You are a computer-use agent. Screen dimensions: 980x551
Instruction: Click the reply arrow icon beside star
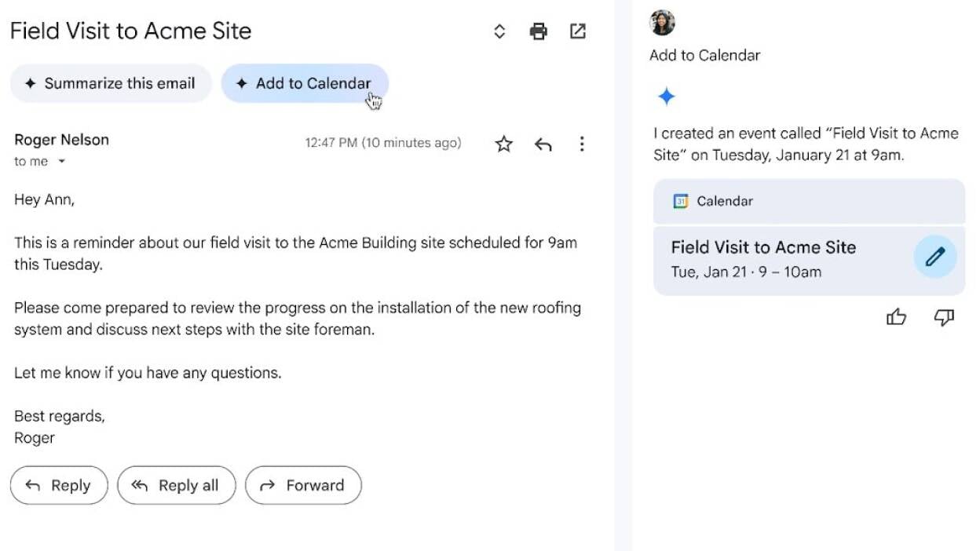coord(543,144)
